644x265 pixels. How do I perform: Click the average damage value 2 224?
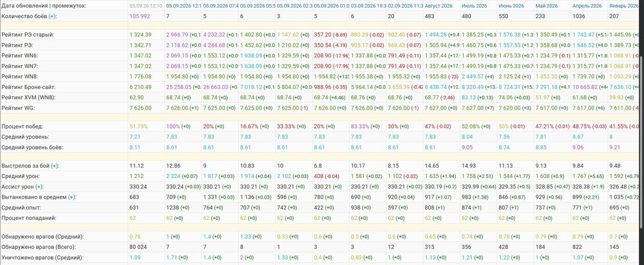(173, 176)
